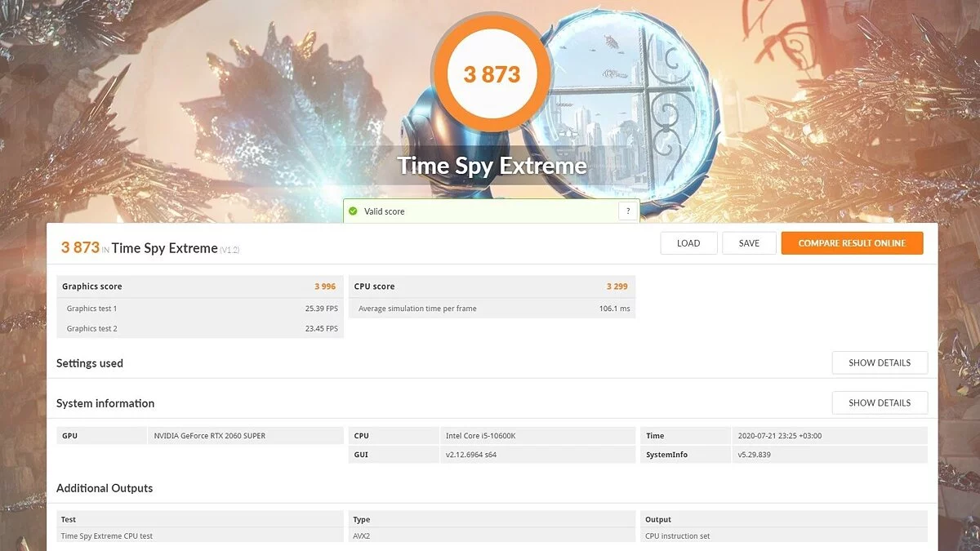Click the 23.45 FPS value
Image resolution: width=980 pixels, height=551 pixels.
coord(321,328)
